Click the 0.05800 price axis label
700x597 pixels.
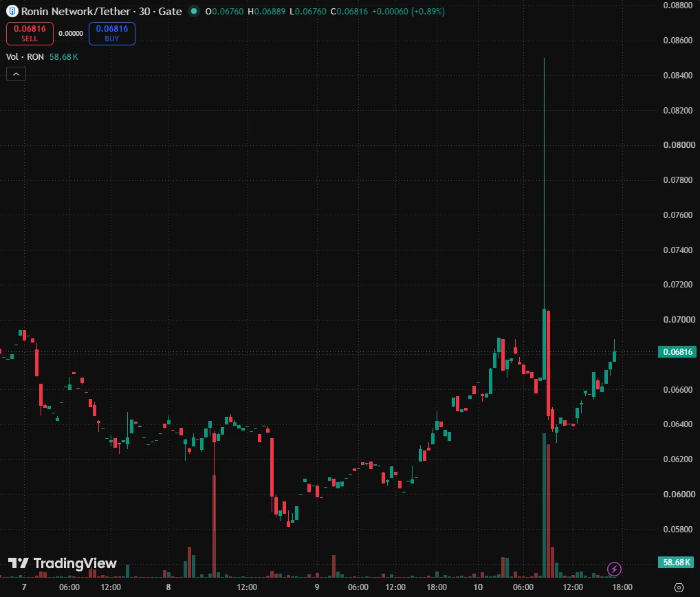tap(678, 529)
